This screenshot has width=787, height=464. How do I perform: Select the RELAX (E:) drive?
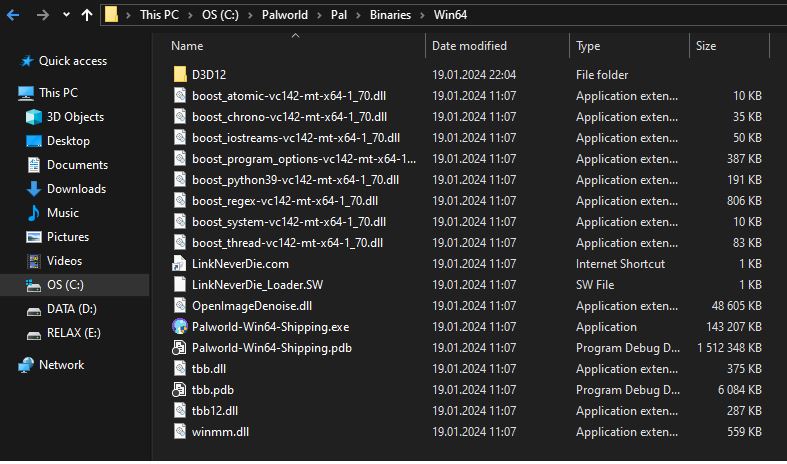coord(73,333)
